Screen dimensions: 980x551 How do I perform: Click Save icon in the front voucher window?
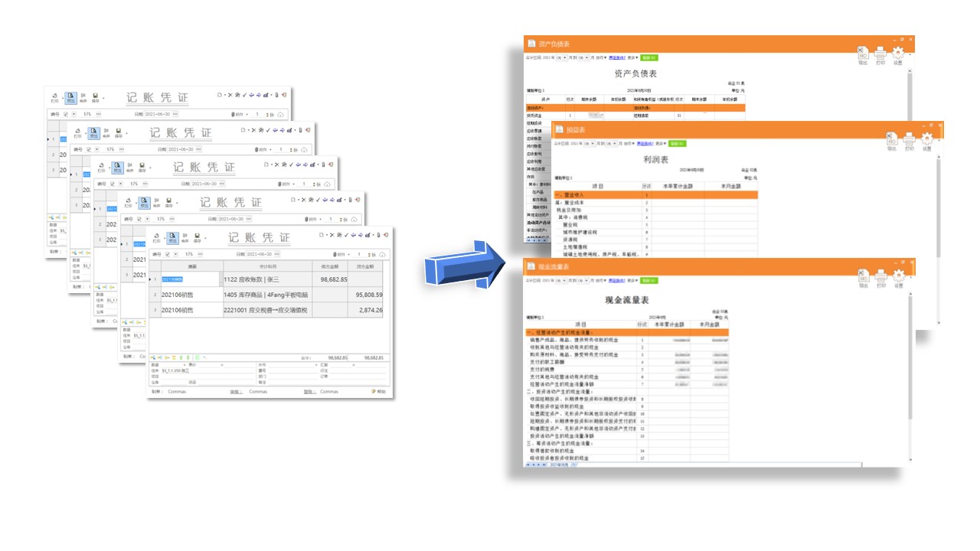coord(197,238)
